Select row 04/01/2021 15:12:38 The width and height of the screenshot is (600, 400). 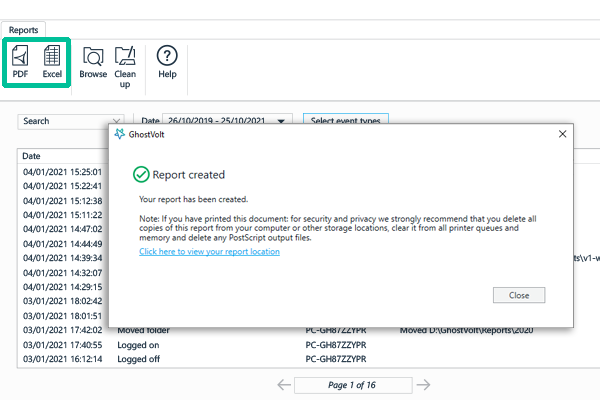pos(62,201)
